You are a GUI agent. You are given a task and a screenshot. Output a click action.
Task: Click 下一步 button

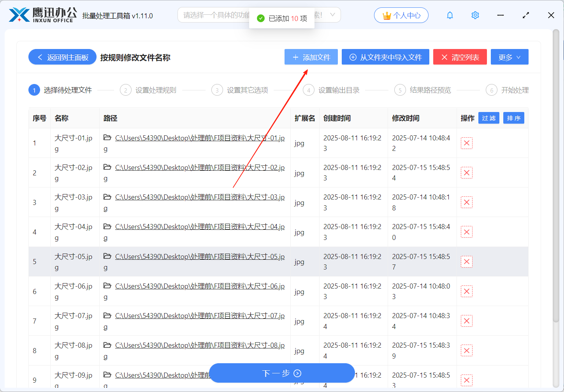(282, 373)
